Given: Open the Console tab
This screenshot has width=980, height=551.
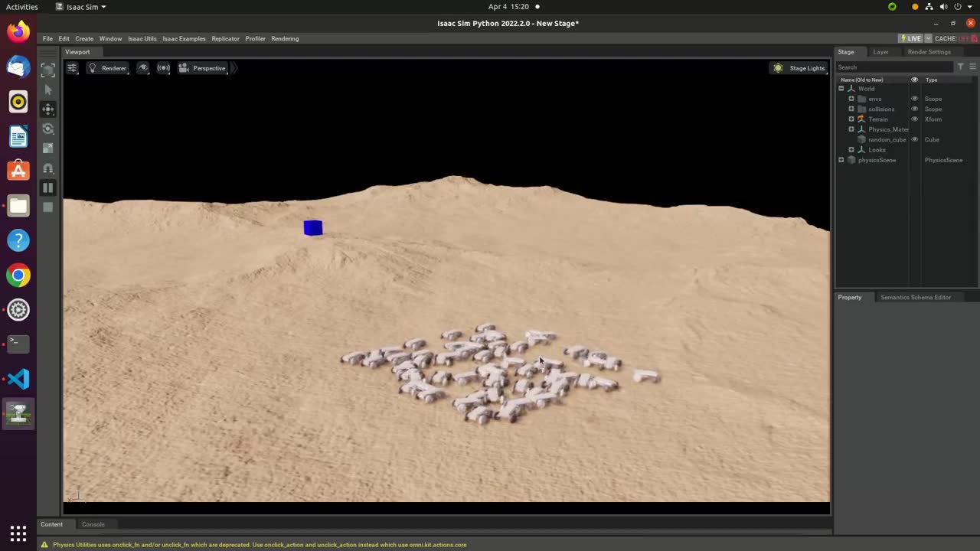Looking at the screenshot, I should click(93, 524).
